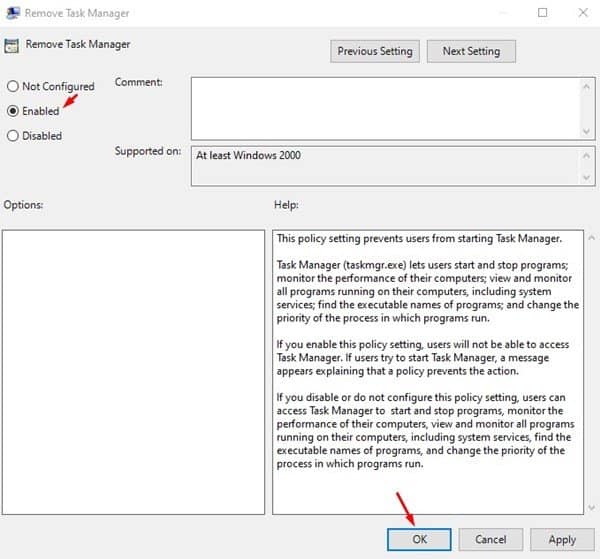Viewport: 600px width, 559px height.
Task: Confirm with the OK button
Action: click(x=419, y=539)
